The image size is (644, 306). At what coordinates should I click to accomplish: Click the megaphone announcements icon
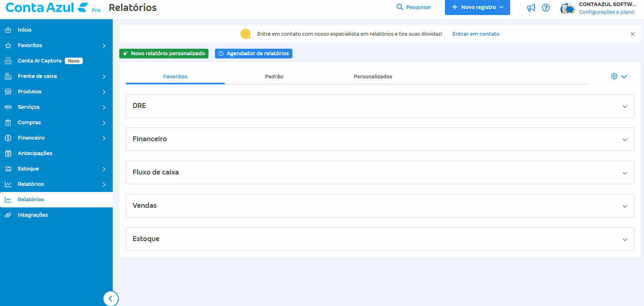(x=531, y=8)
